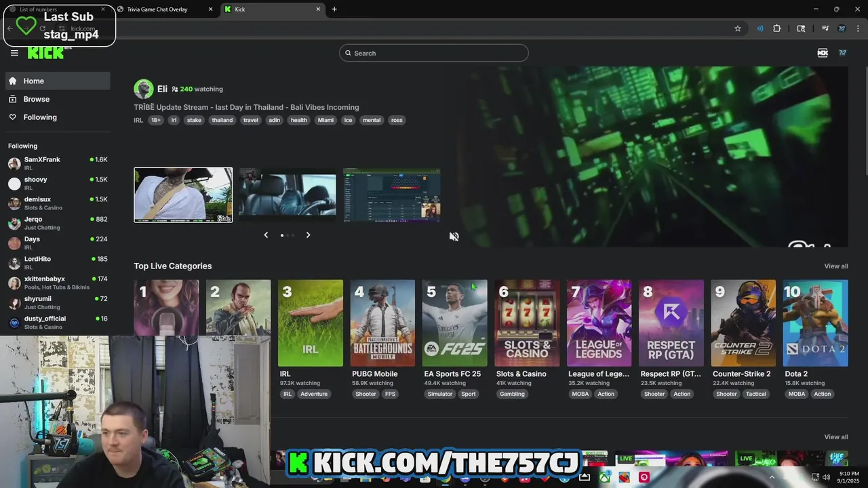The height and width of the screenshot is (488, 868).
Task: Open xkittenbabyx followed channel
Action: pyautogui.click(x=58, y=283)
